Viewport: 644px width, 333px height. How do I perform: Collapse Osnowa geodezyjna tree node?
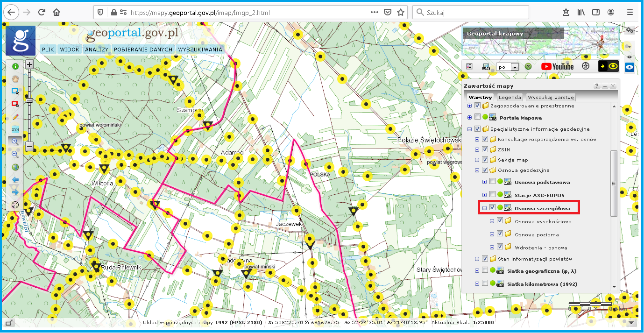coord(477,170)
